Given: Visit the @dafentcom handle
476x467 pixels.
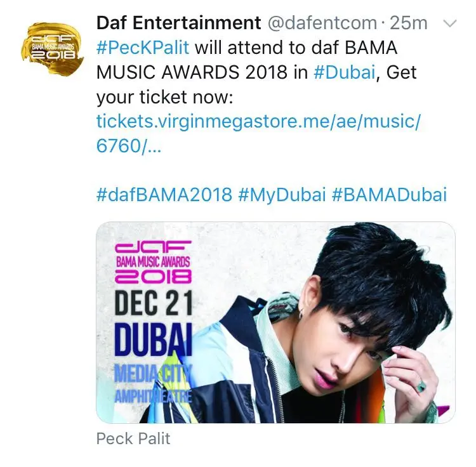Looking at the screenshot, I should pos(322,23).
